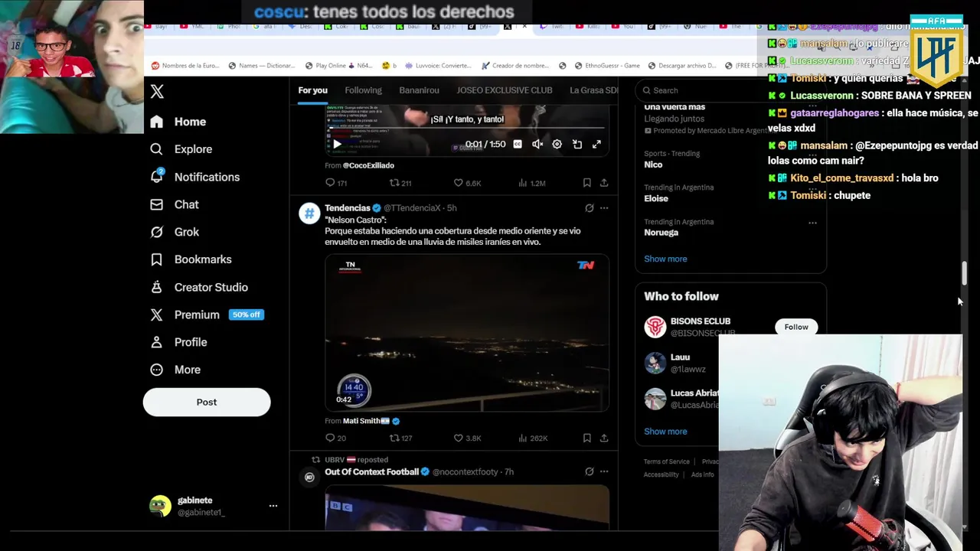Play the TN night video thumbnail

pyautogui.click(x=467, y=333)
